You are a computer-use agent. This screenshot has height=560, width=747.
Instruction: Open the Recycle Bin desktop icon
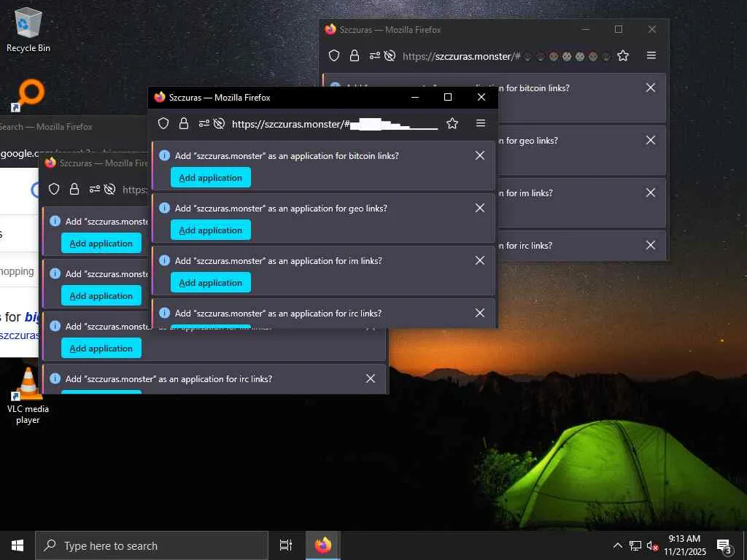point(28,29)
